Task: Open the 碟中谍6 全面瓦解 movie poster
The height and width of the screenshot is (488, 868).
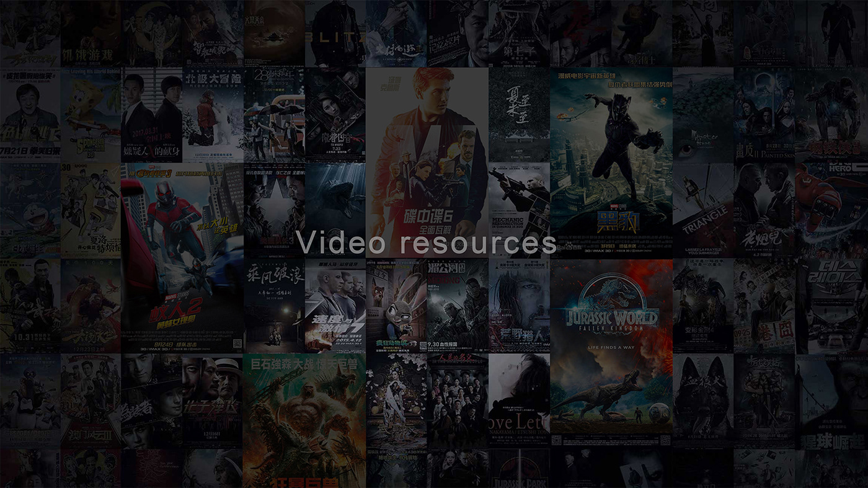Action: [x=427, y=162]
